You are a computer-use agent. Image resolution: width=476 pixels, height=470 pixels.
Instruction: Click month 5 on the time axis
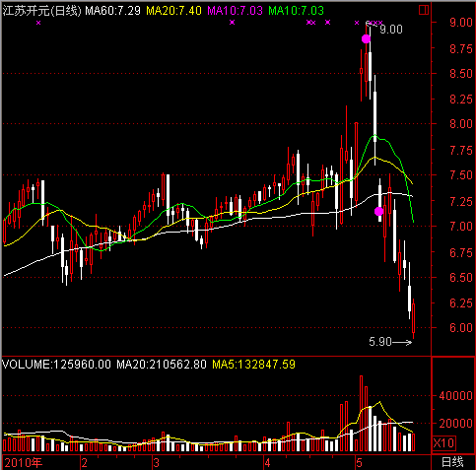click(359, 463)
